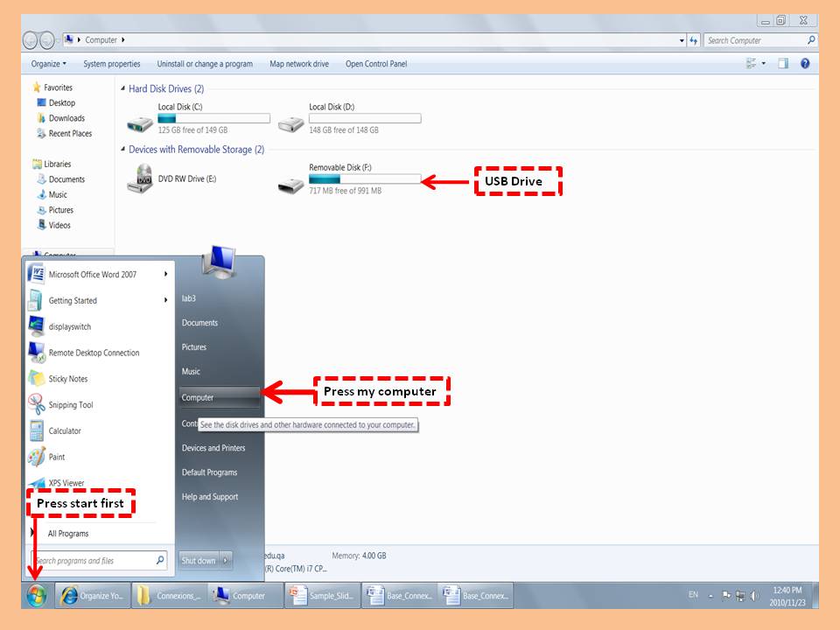Viewport: 840px width, 630px height.
Task: Click the Search programs and files box
Action: coord(92,561)
